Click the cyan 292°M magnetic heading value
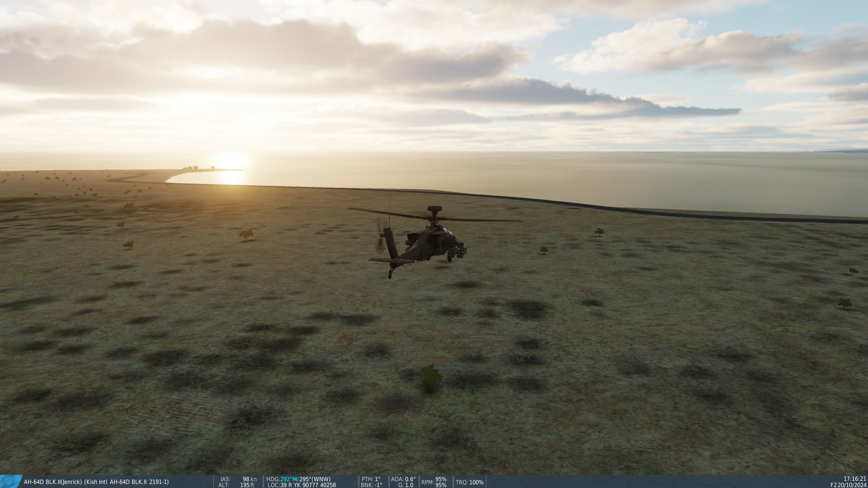The width and height of the screenshot is (868, 488). pos(288,479)
